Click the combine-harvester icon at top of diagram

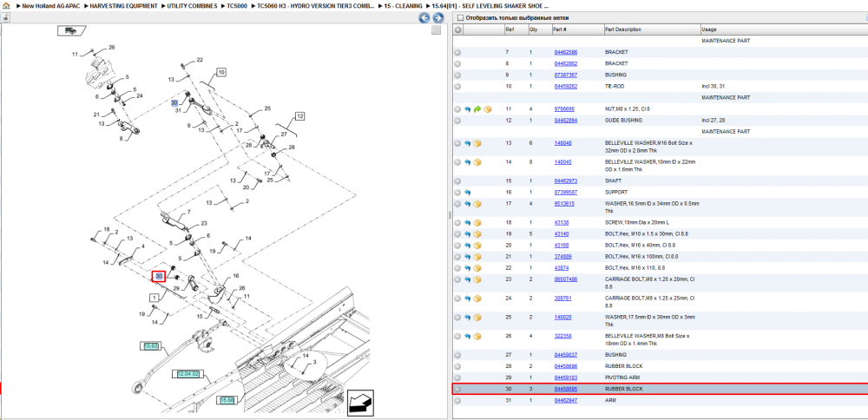[x=71, y=30]
